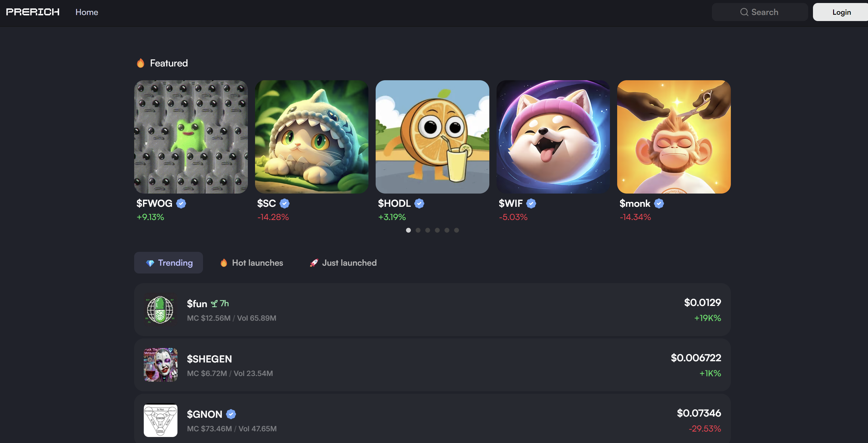Click the $GNON token triangle logo
The height and width of the screenshot is (443, 868).
pyautogui.click(x=160, y=420)
